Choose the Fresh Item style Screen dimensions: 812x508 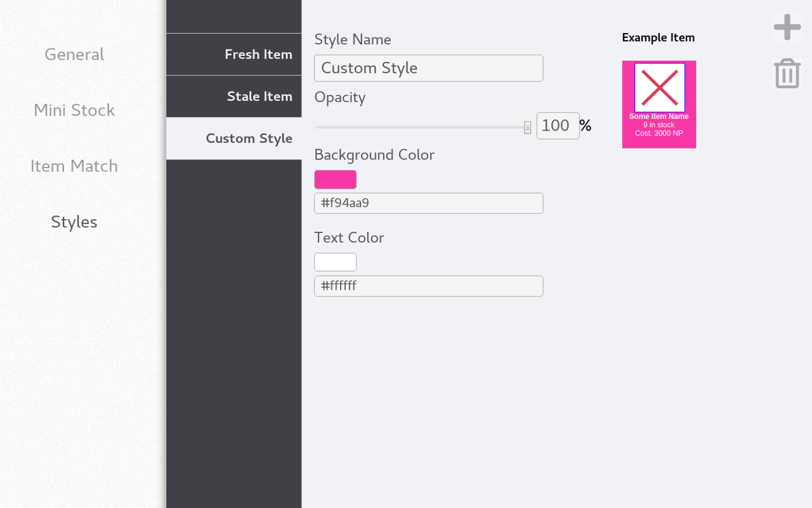point(234,55)
